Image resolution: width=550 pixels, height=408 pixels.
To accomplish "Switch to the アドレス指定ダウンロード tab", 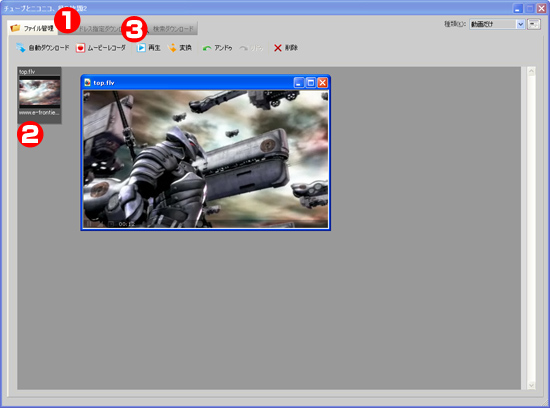I will (x=99, y=29).
